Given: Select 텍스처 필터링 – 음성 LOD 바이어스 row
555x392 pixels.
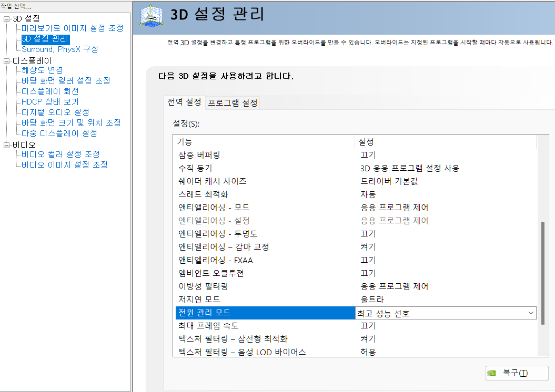Looking at the screenshot, I should point(356,352).
